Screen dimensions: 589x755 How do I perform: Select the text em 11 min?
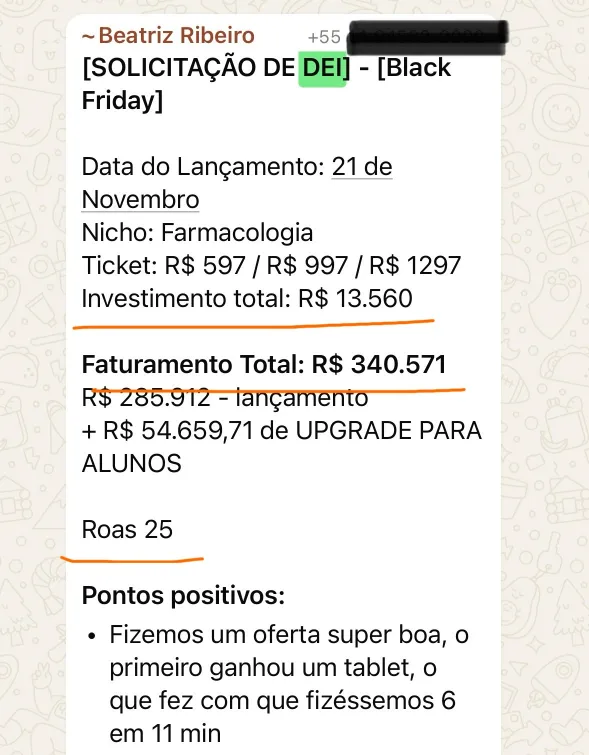tap(165, 734)
